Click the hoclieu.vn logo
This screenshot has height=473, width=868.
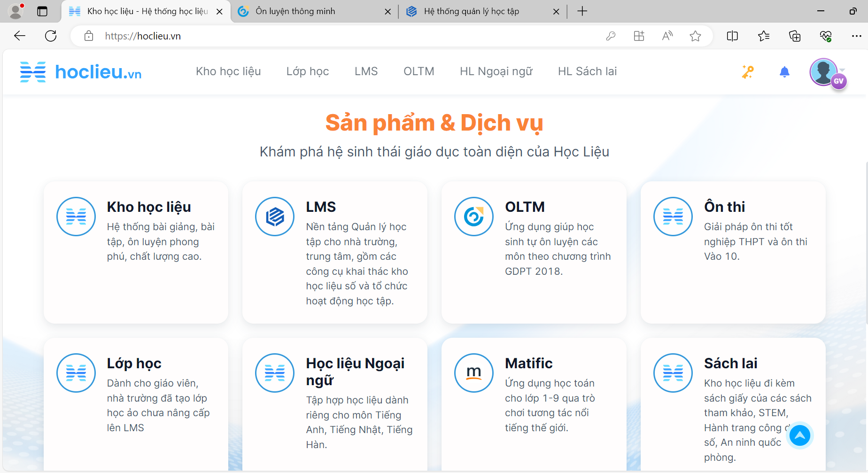[81, 72]
